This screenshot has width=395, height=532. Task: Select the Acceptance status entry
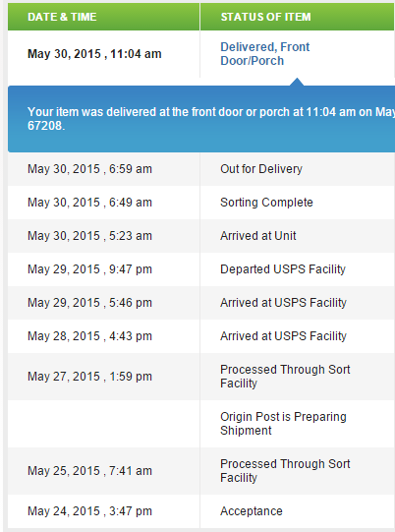pyautogui.click(x=252, y=511)
